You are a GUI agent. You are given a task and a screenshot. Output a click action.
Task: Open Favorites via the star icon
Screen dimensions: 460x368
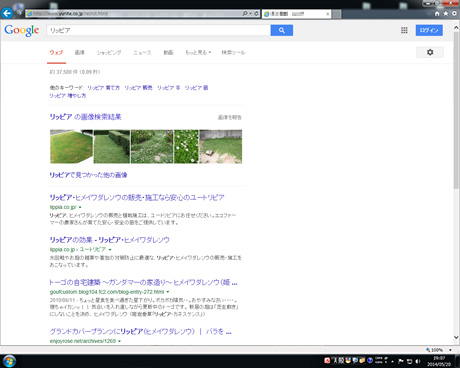point(446,13)
